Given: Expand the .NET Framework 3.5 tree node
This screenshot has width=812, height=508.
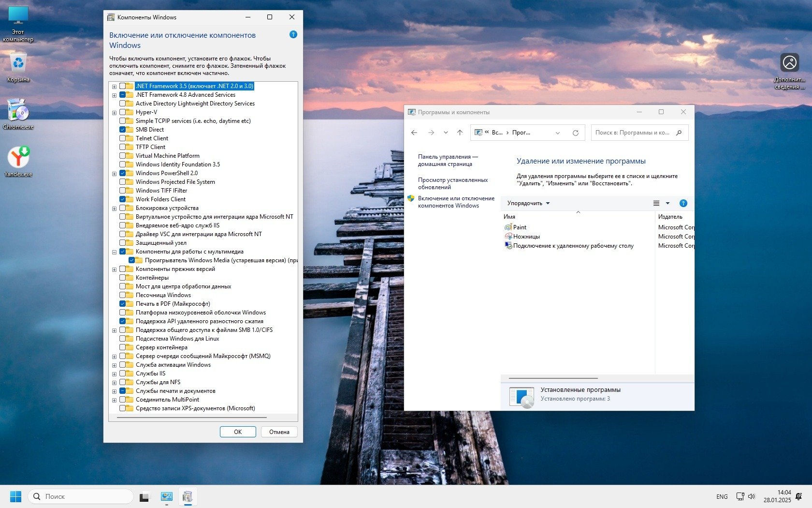Looking at the screenshot, I should click(x=115, y=87).
